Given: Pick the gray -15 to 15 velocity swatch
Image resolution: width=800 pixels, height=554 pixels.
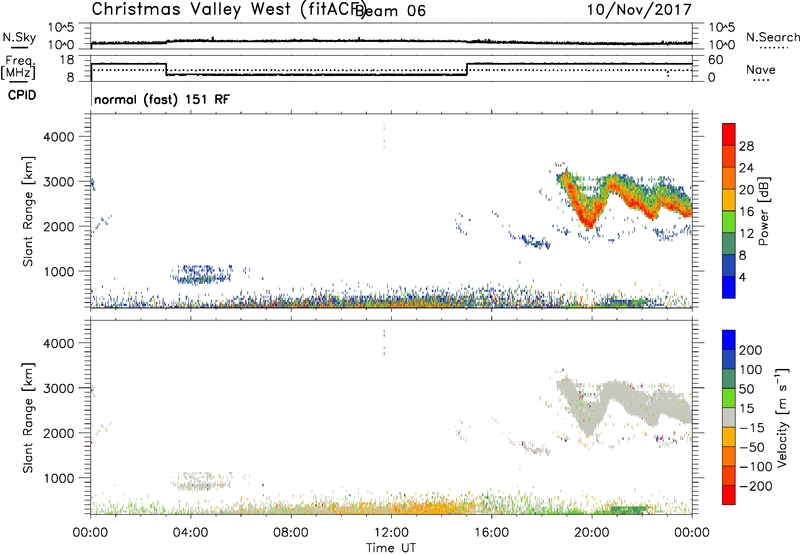Looking at the screenshot, I should tap(729, 418).
